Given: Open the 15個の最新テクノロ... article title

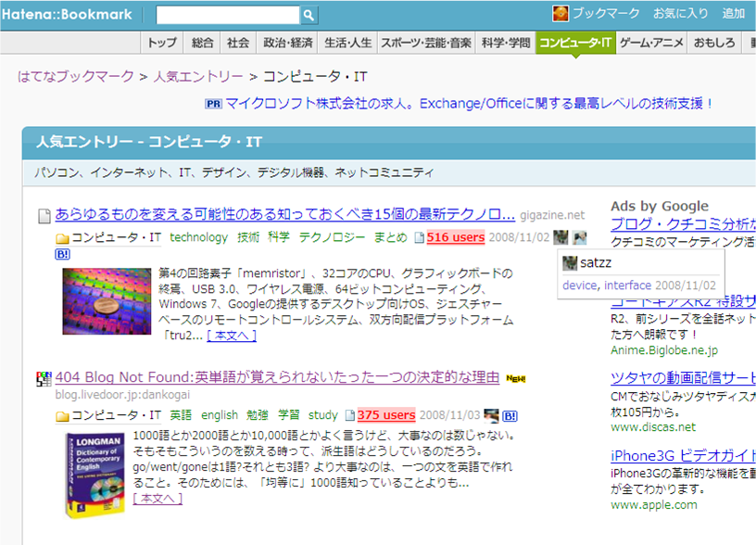Looking at the screenshot, I should click(285, 214).
